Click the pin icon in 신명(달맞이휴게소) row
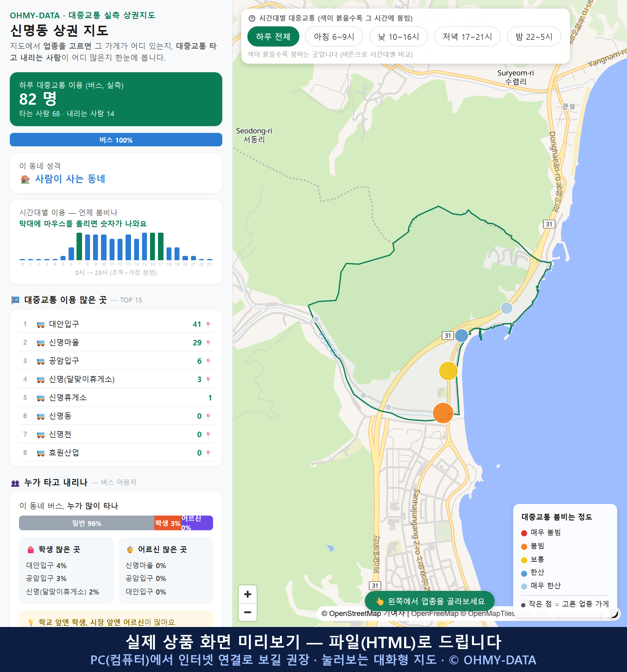627x672 pixels. click(208, 379)
